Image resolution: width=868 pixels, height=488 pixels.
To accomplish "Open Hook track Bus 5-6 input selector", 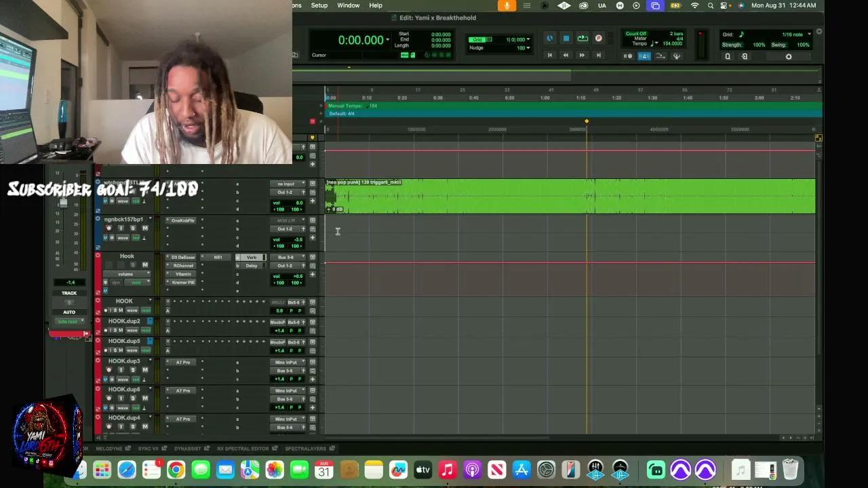I will click(288, 258).
